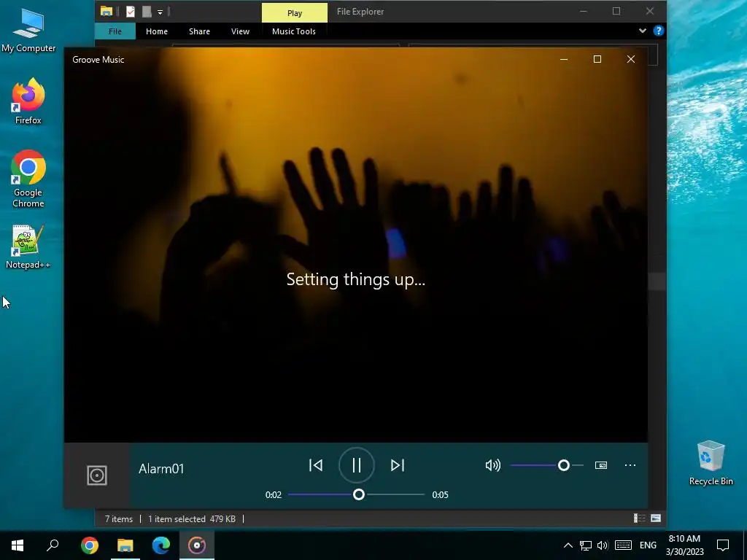This screenshot has height=560, width=747.
Task: Click the album art disc thumbnail
Action: coord(97,475)
